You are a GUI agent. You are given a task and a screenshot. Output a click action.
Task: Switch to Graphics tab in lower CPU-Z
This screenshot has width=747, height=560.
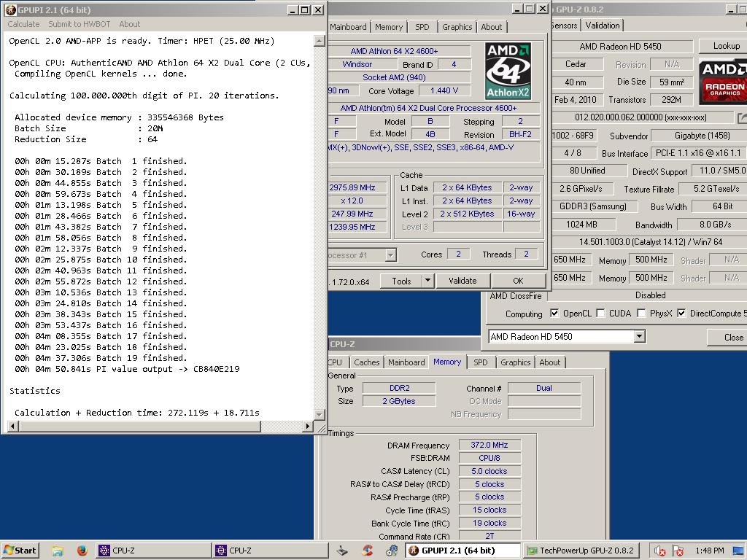click(516, 362)
